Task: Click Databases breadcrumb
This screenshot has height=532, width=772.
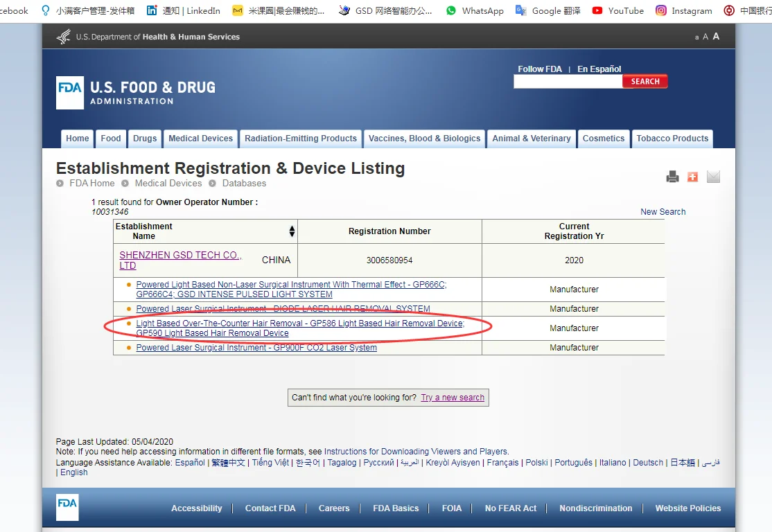Action: point(244,183)
